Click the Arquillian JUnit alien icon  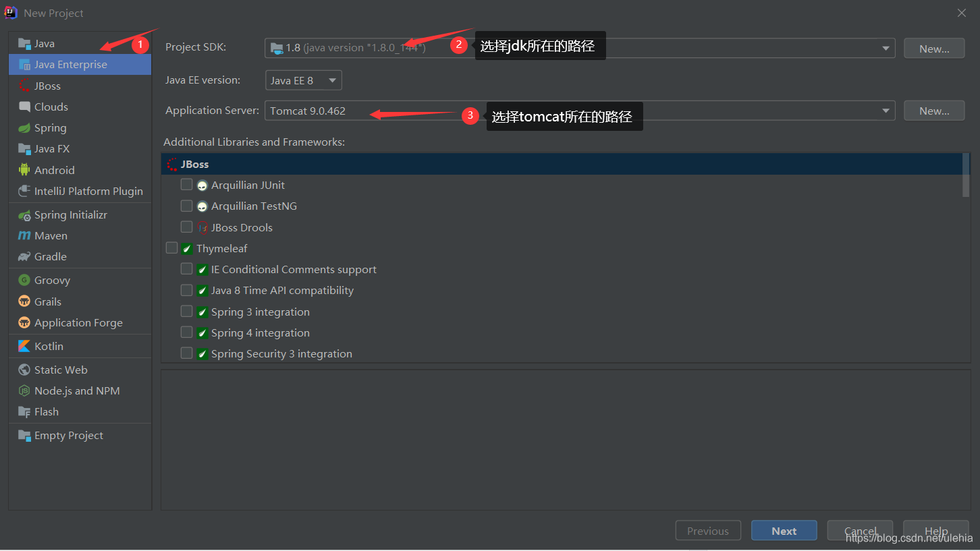click(202, 185)
